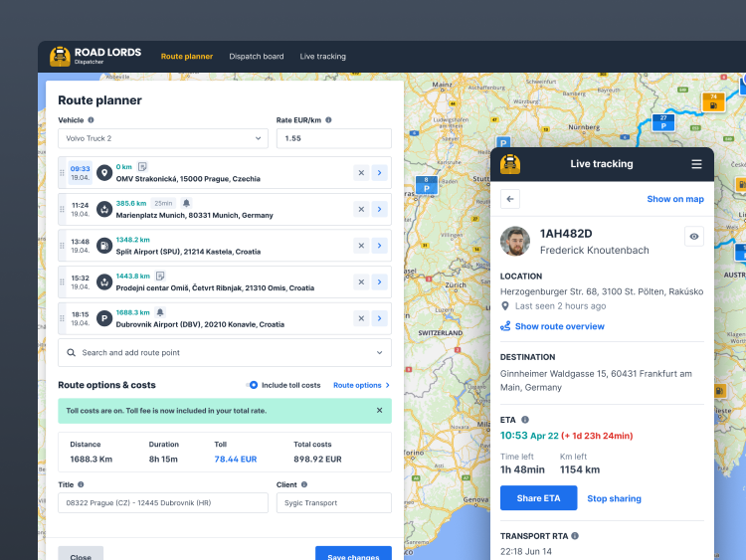Click the Share ETA button

click(x=538, y=498)
